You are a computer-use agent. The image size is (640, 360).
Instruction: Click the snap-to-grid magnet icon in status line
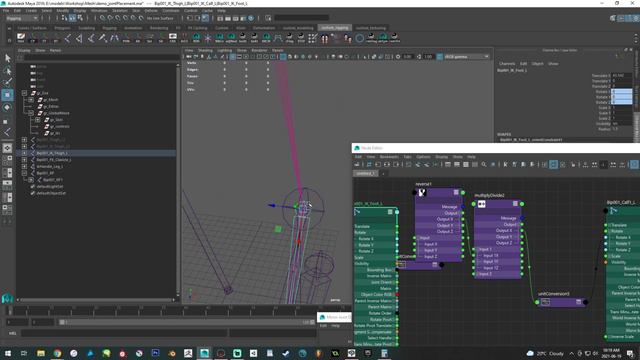tap(102, 18)
